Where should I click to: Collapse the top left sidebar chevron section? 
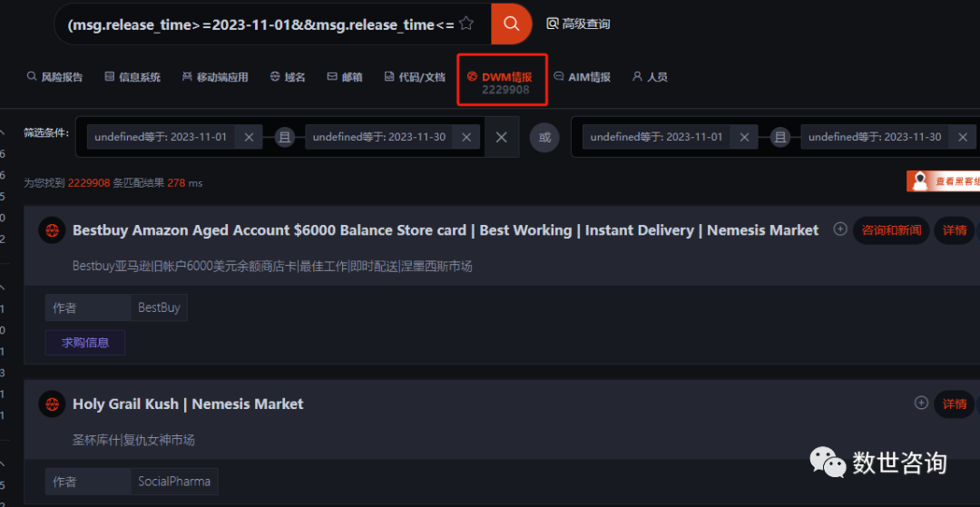[3, 133]
